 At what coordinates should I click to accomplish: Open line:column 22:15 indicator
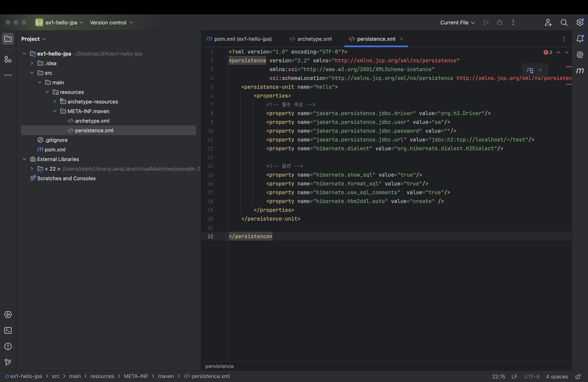click(498, 376)
